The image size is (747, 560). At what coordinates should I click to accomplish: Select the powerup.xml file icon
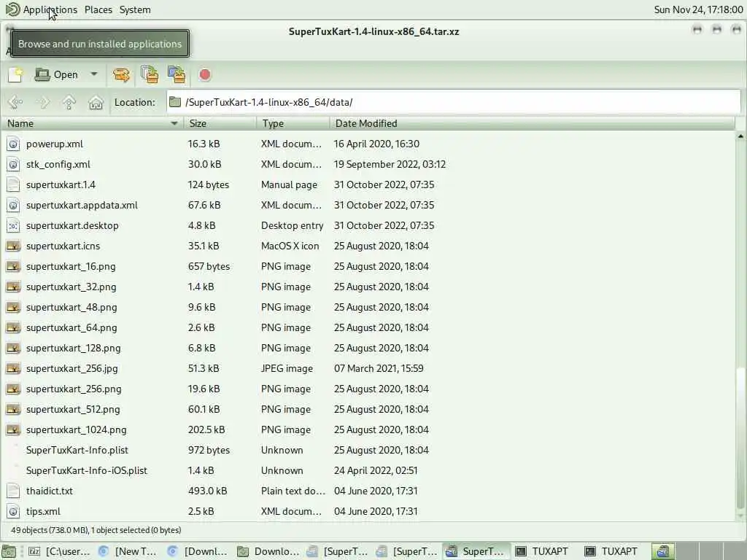pyautogui.click(x=13, y=144)
